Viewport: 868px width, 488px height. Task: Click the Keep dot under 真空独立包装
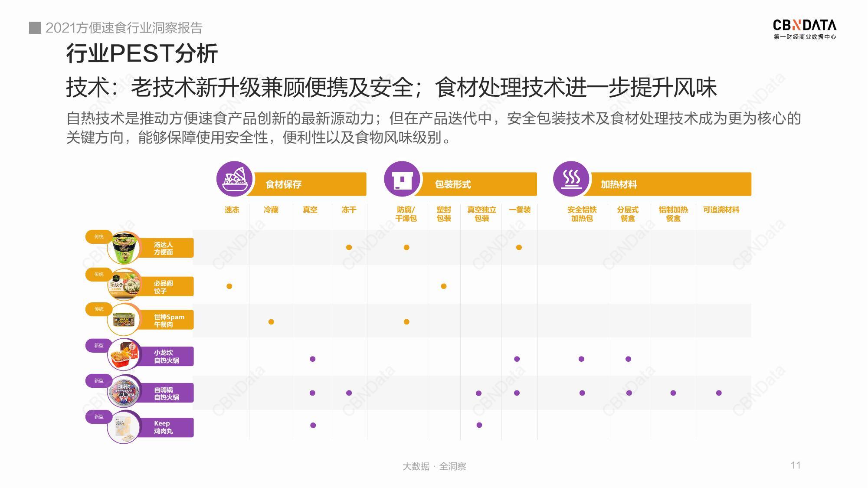click(479, 425)
